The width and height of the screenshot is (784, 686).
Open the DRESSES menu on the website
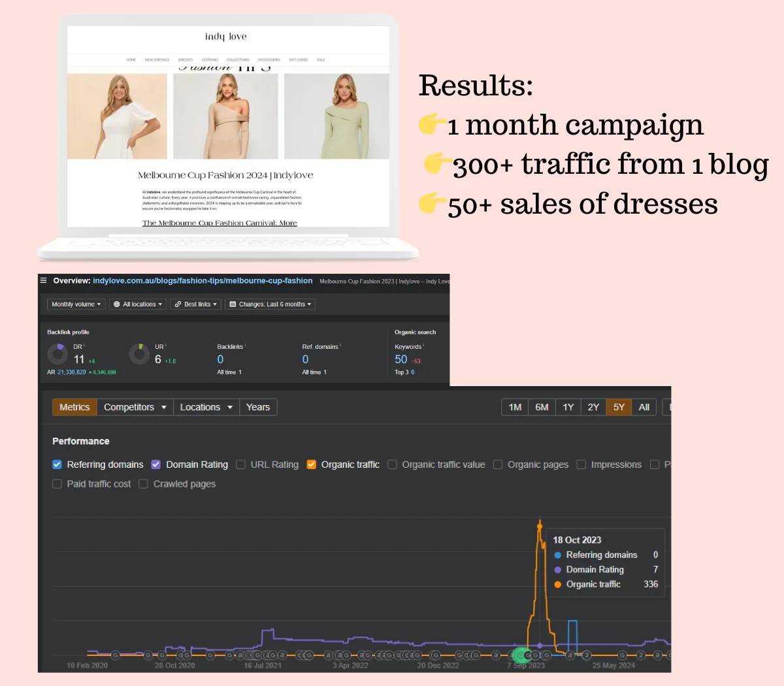(186, 60)
